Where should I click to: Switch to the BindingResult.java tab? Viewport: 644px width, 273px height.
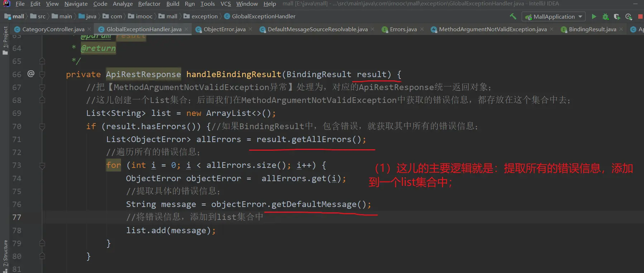click(592, 29)
